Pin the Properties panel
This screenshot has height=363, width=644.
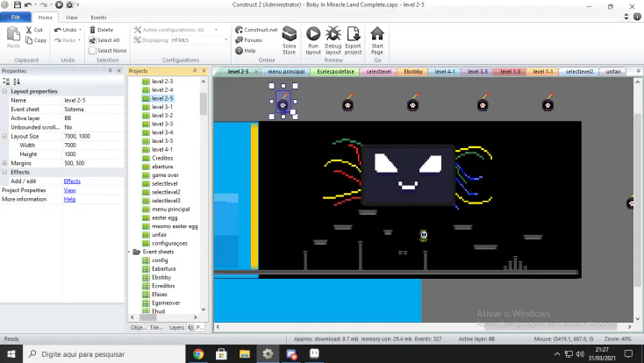[x=110, y=71]
